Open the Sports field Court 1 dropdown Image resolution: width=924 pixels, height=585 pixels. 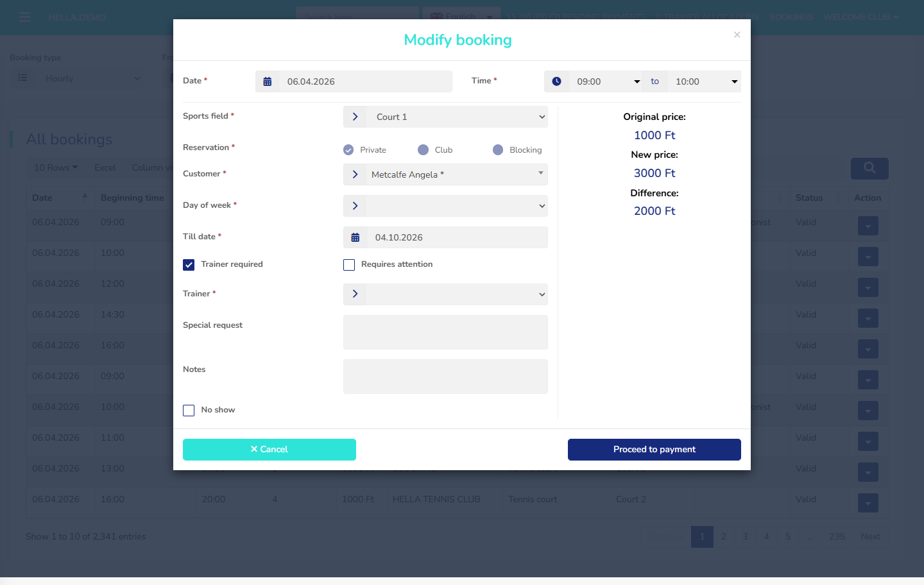[457, 117]
